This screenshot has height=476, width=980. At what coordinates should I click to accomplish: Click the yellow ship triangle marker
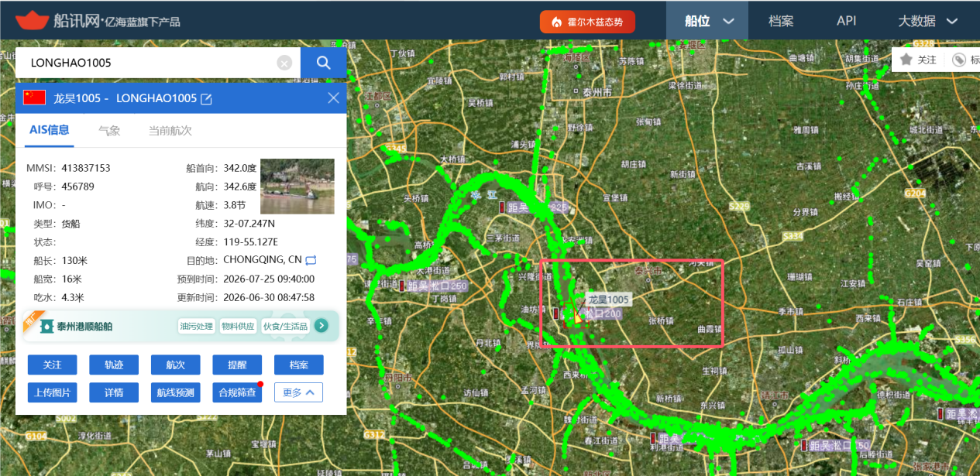(x=578, y=317)
